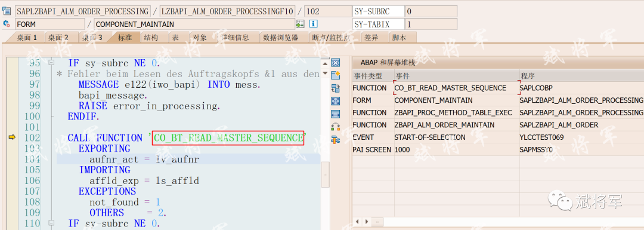This screenshot has width=644, height=230.
Task: Click the gear icon before FORM field
Action: pos(7,24)
